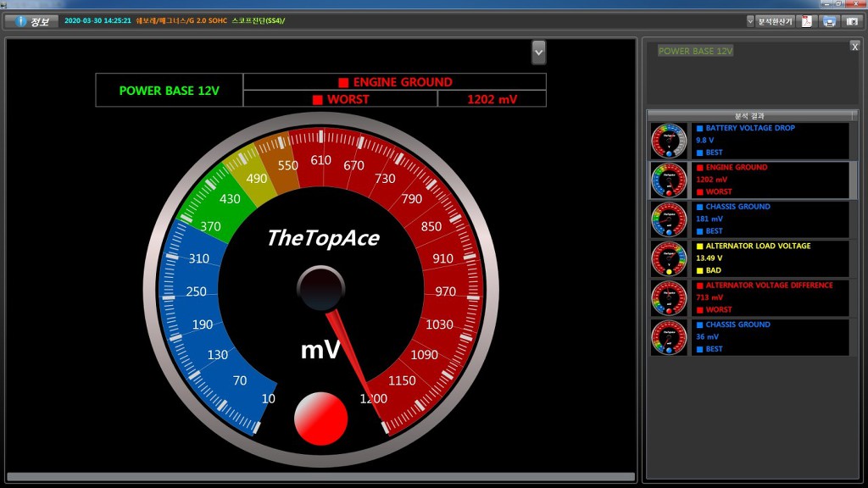Click the blue square beside BATTERY VOLTAGE DROP
Screen dimensions: 868x488
699,129
